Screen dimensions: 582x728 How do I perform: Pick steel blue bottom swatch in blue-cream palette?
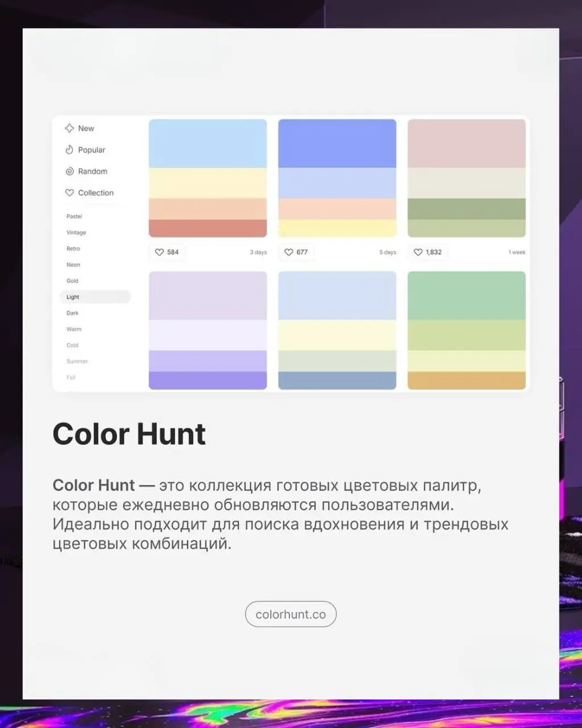338,381
